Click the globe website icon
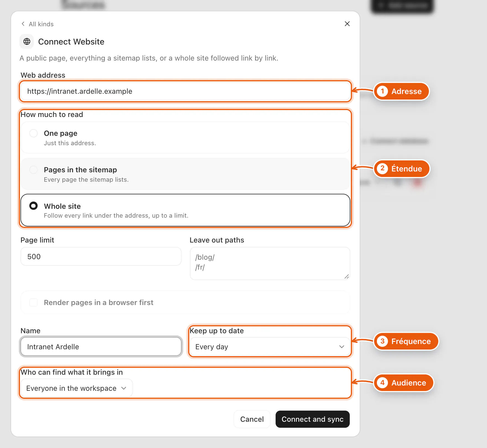The width and height of the screenshot is (487, 448). pyautogui.click(x=27, y=41)
